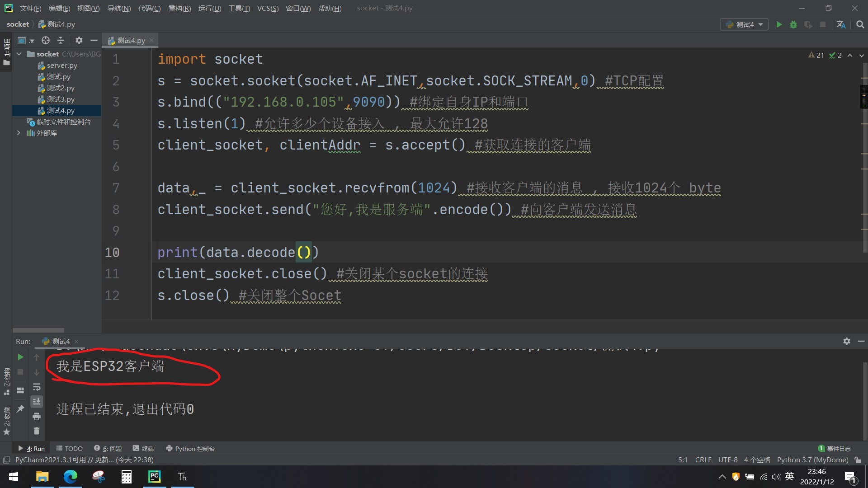
Task: Run configuration 测试4 with green play button
Action: pos(779,24)
